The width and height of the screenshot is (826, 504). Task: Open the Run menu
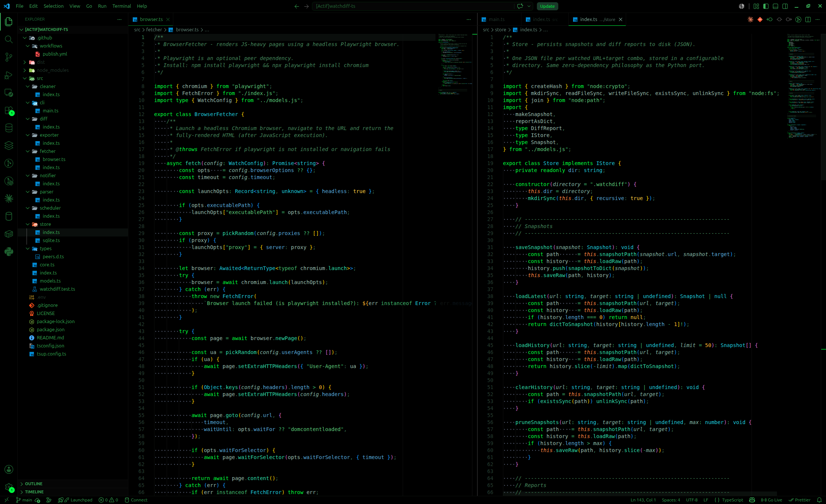pyautogui.click(x=102, y=6)
